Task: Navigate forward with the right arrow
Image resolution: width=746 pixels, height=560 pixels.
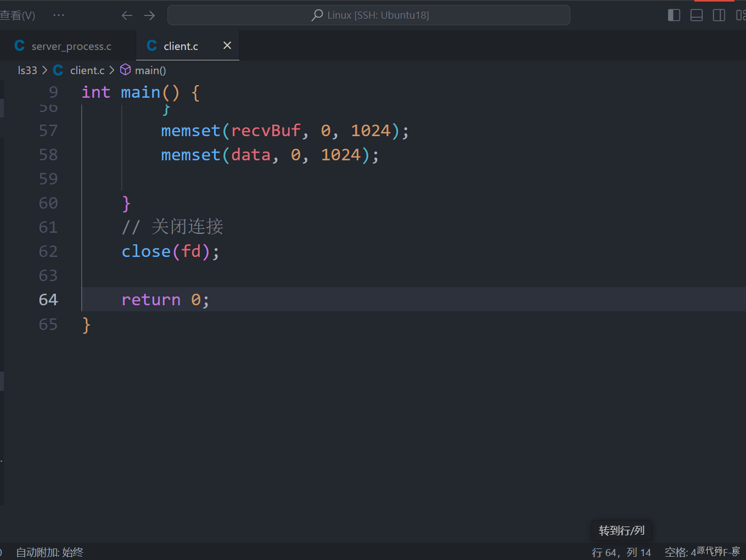Action: [x=149, y=15]
